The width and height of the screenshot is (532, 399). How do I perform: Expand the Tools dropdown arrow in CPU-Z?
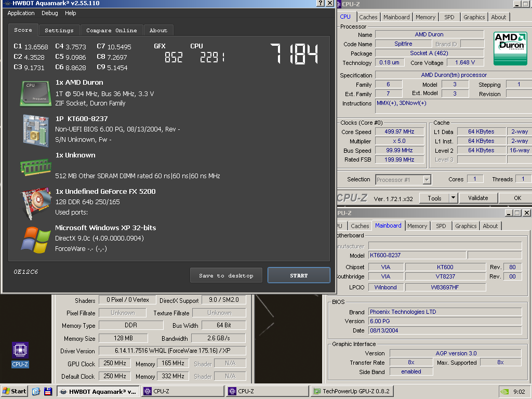tap(453, 198)
